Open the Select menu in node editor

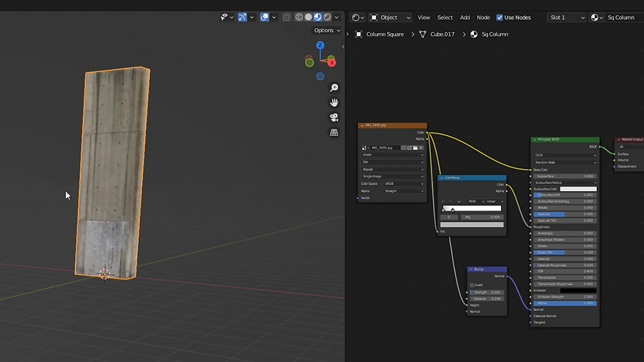pyautogui.click(x=445, y=18)
